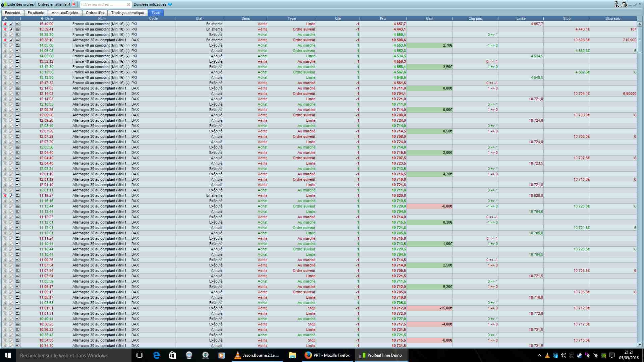Modify pending DAX order at 15:38:19
This screenshot has height=362, width=644.
click(x=11, y=40)
